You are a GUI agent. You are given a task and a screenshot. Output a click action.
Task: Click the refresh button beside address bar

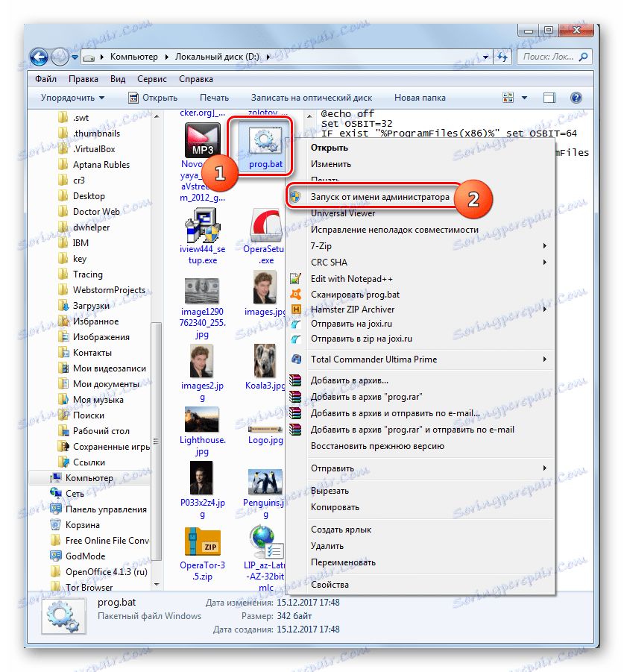pos(502,57)
